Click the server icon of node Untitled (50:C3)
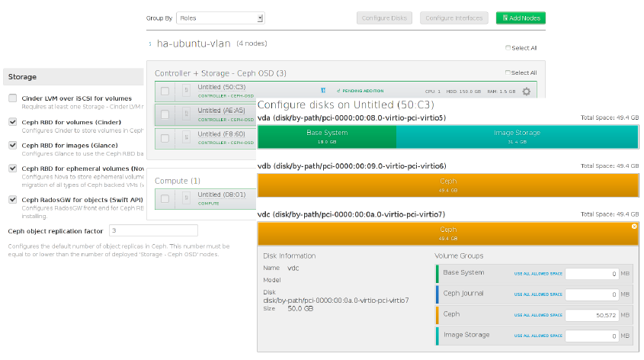Screen dimensions: 644x360 coord(186,92)
